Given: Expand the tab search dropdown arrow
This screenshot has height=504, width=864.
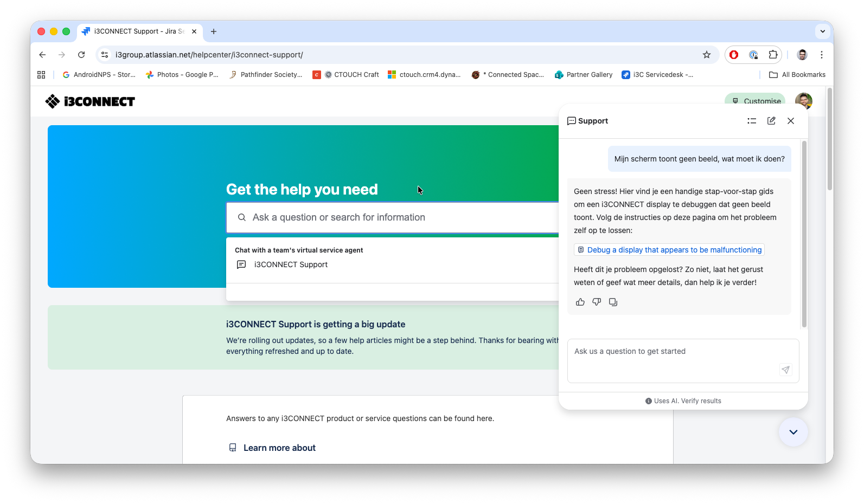Looking at the screenshot, I should (x=822, y=31).
